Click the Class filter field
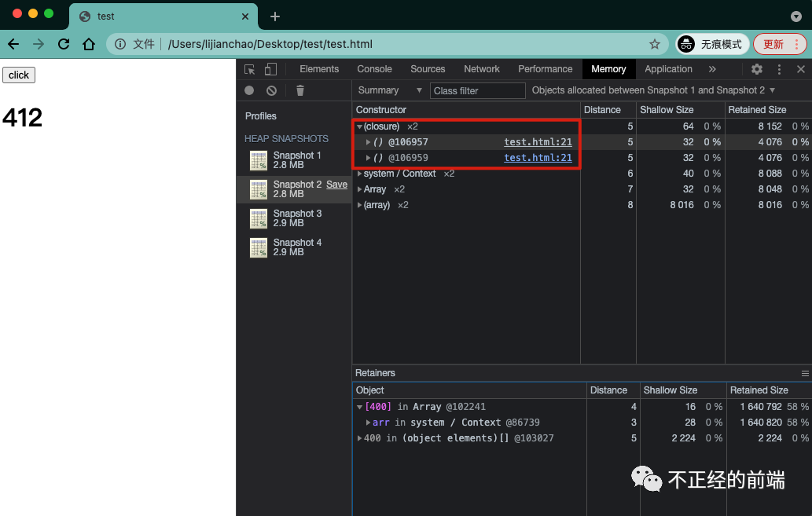 [x=477, y=90]
